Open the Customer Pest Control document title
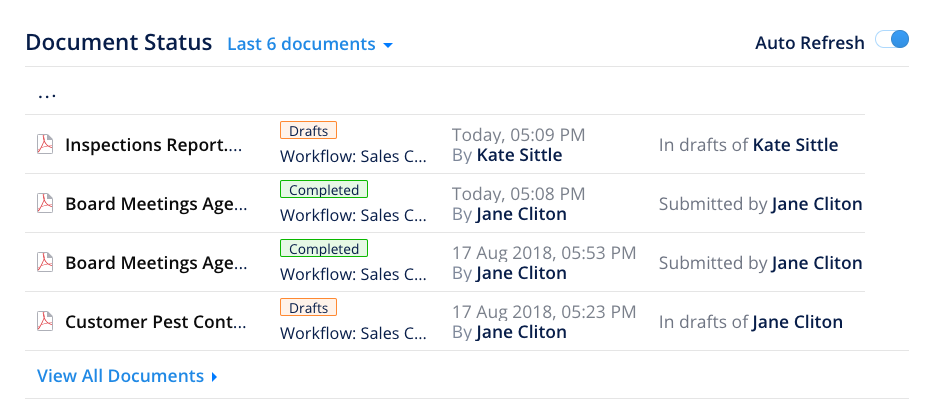 (156, 322)
